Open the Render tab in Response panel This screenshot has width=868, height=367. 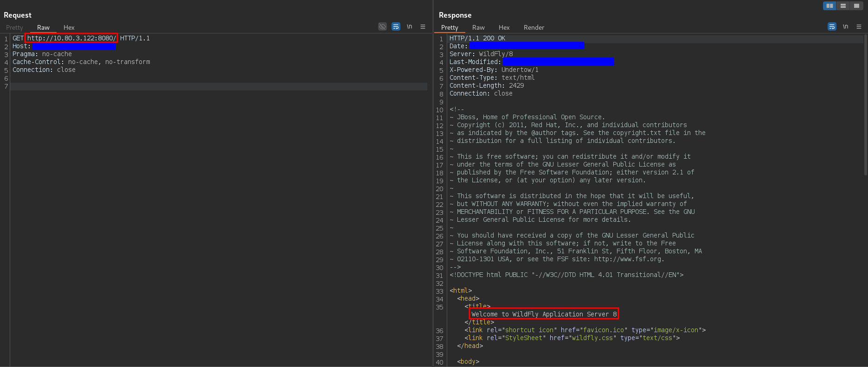click(x=534, y=27)
